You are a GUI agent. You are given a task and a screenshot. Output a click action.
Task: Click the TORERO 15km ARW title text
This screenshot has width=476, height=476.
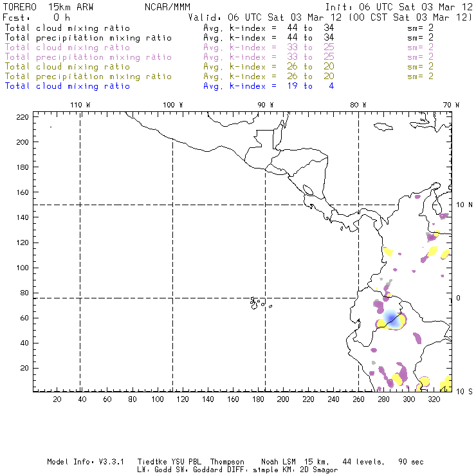tap(39, 6)
